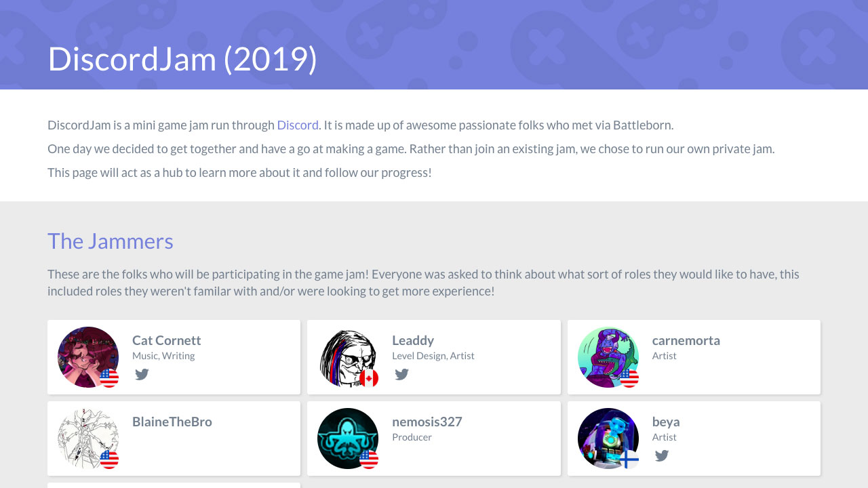Select beya's Twitter icon

coord(661,455)
